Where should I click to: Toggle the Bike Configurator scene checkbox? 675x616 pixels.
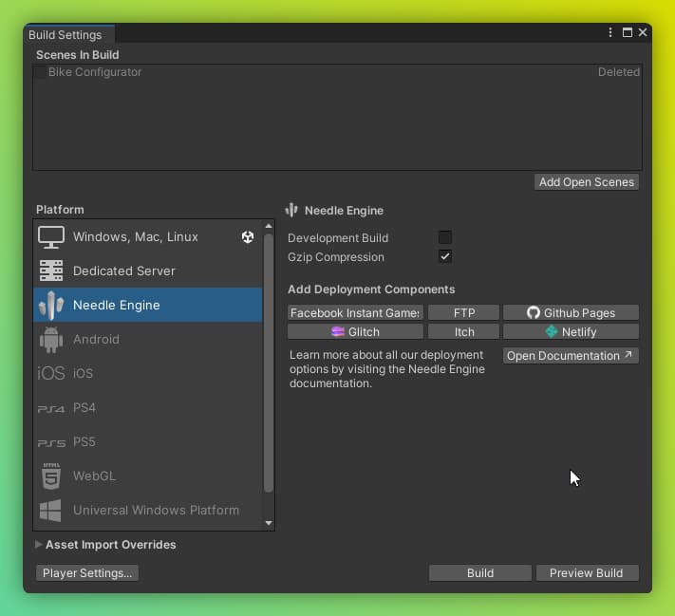[x=40, y=72]
